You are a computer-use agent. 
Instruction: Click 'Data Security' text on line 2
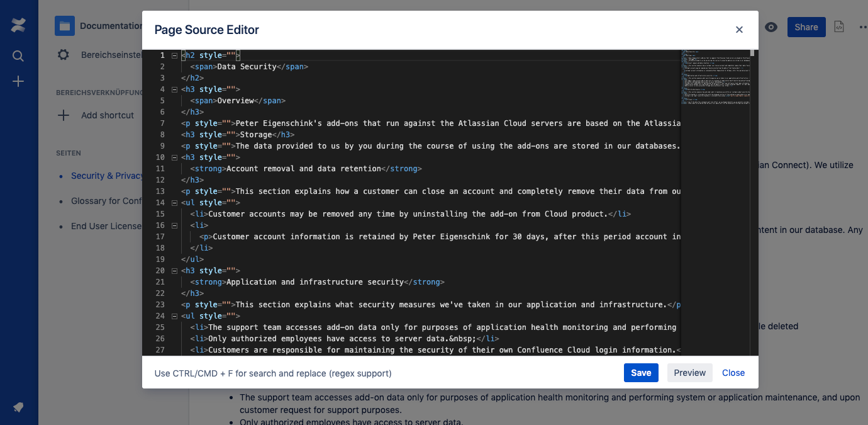[x=247, y=67]
